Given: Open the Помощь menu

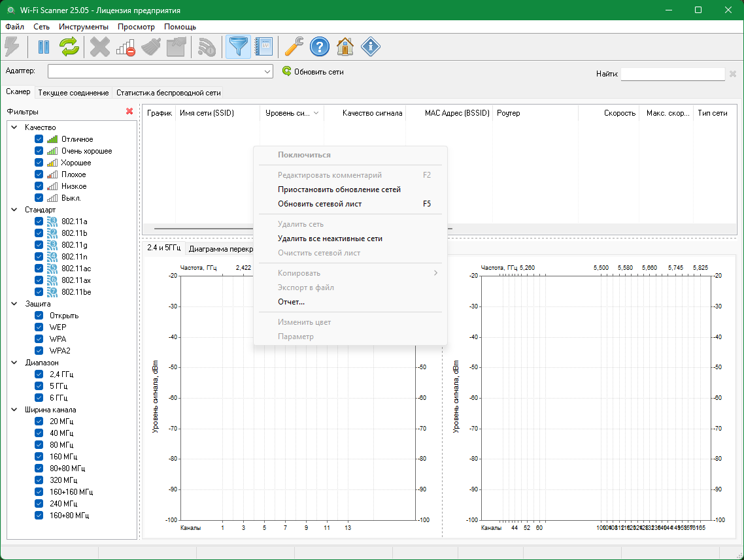Looking at the screenshot, I should point(180,27).
